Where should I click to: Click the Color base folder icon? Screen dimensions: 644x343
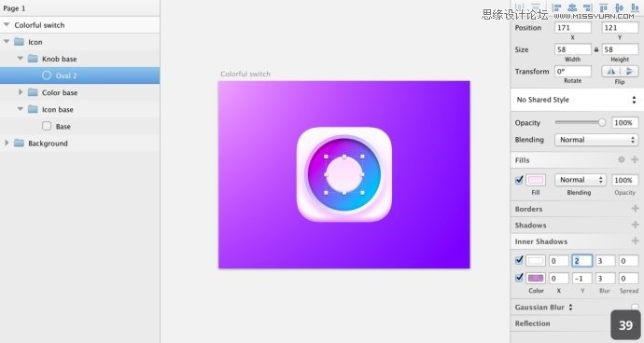[x=33, y=92]
